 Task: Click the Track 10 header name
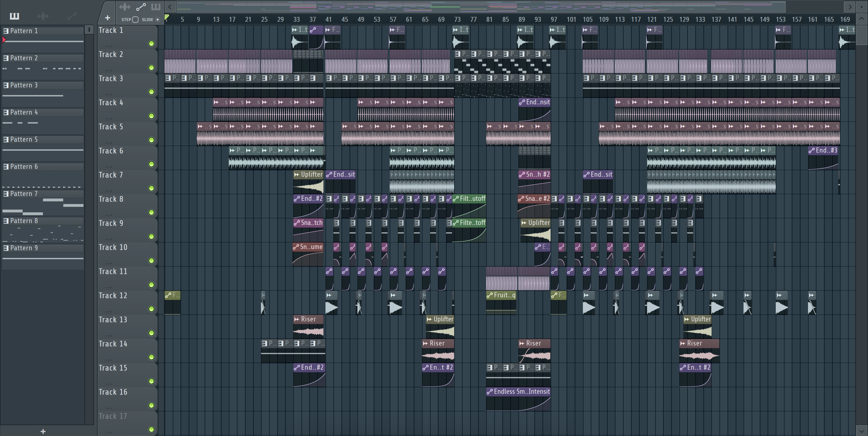point(113,247)
